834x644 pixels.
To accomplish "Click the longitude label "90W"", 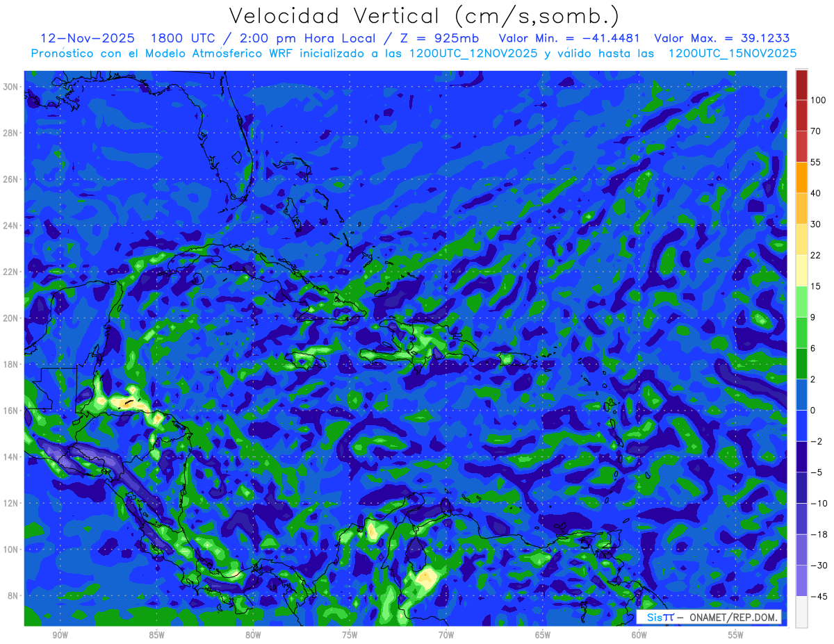I will (x=60, y=635).
